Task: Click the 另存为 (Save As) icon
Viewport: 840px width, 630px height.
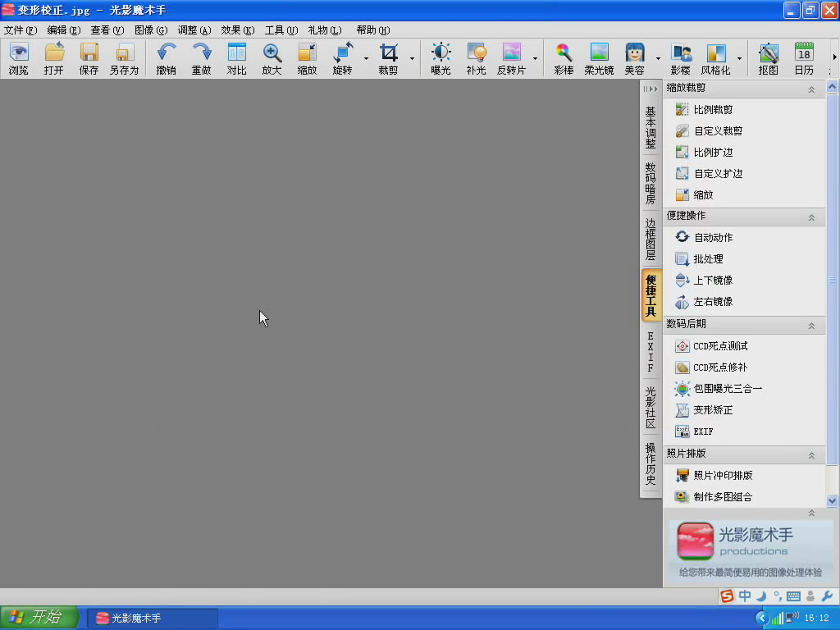Action: pyautogui.click(x=125, y=58)
